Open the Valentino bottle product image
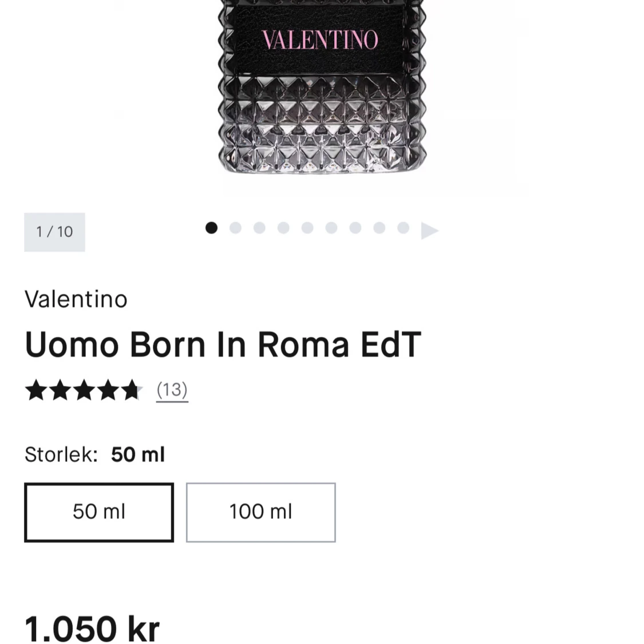This screenshot has height=644, width=644. point(321,92)
